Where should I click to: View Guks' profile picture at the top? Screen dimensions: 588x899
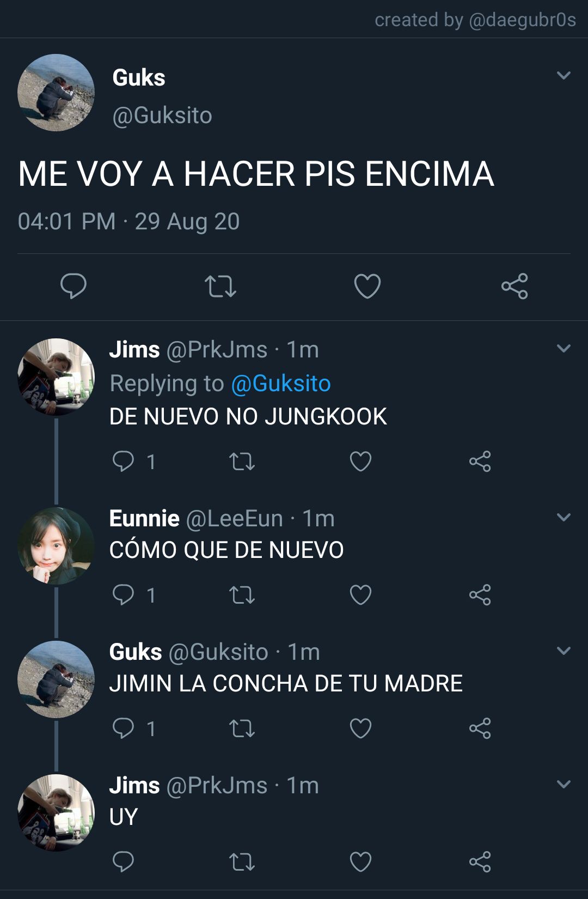point(56,93)
